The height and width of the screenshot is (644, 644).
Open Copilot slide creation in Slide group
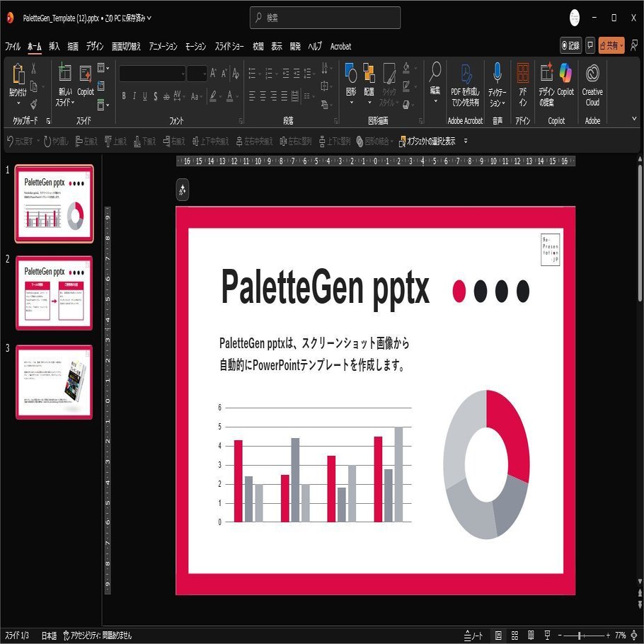tap(86, 74)
